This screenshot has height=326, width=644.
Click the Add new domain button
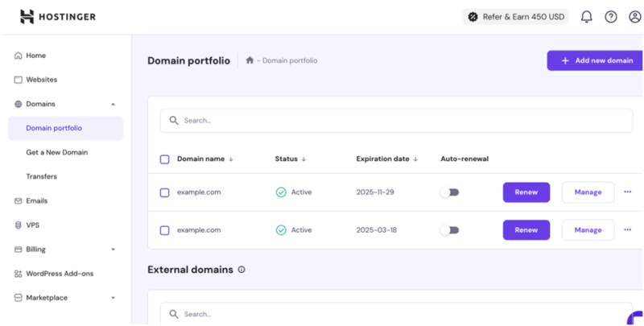tap(595, 60)
